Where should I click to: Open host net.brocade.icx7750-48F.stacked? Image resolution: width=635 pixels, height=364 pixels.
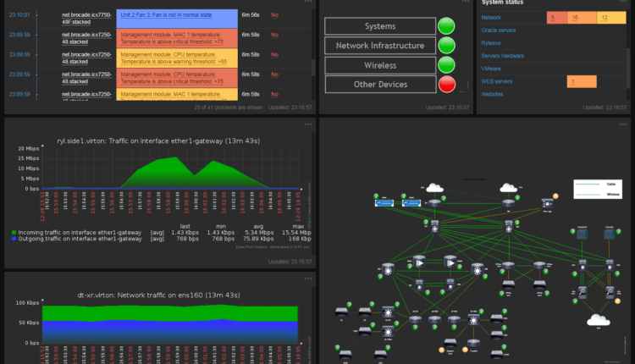(86, 19)
